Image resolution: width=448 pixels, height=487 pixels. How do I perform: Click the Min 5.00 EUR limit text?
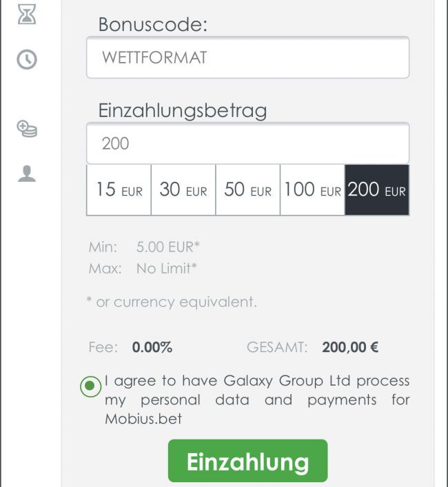click(x=168, y=246)
